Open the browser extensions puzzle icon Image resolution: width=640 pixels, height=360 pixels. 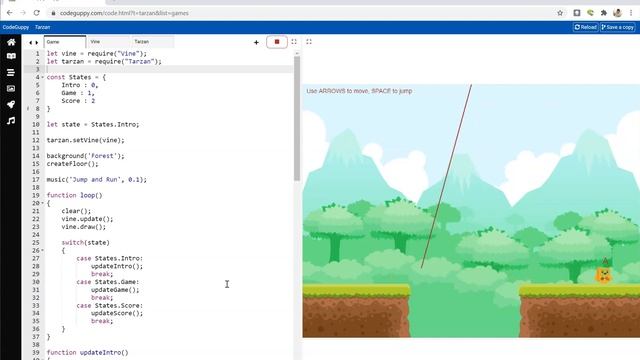click(x=604, y=13)
